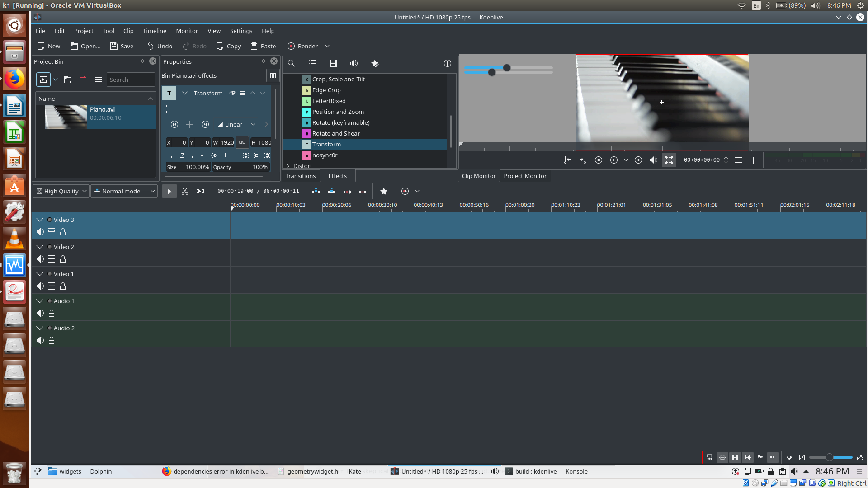868x488 pixels.
Task: Collapse the Video 3 track
Action: [40, 220]
